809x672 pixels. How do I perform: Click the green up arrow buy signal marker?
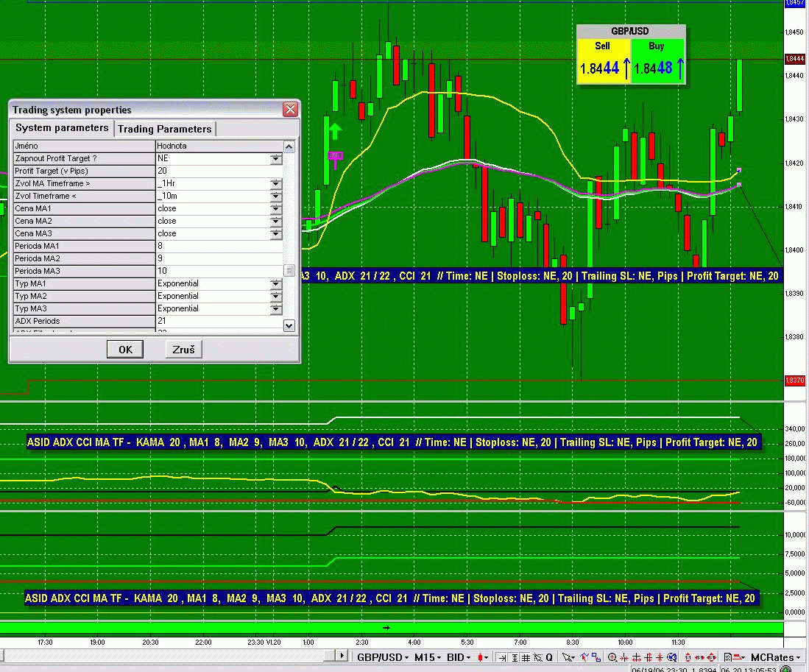[335, 131]
